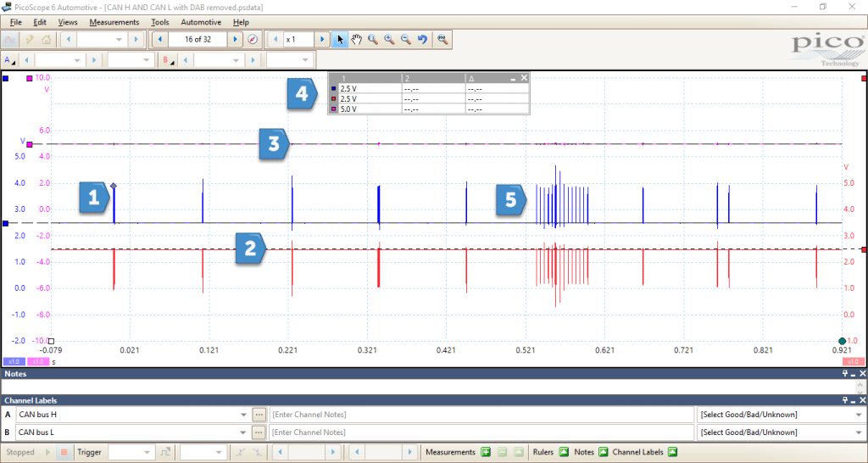Click channel notes field for CAN bus L
868x463 pixels.
click(x=481, y=432)
